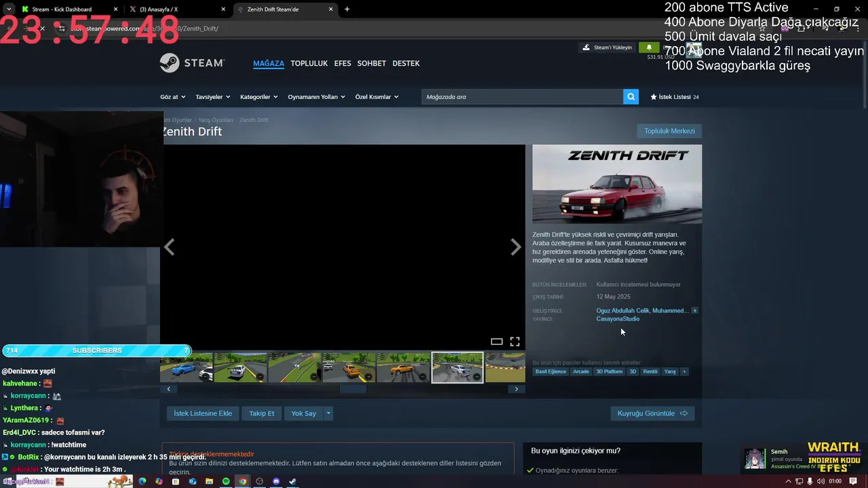This screenshot has width=868, height=488.
Task: Click İstek Listesine Ekle button
Action: 203,413
